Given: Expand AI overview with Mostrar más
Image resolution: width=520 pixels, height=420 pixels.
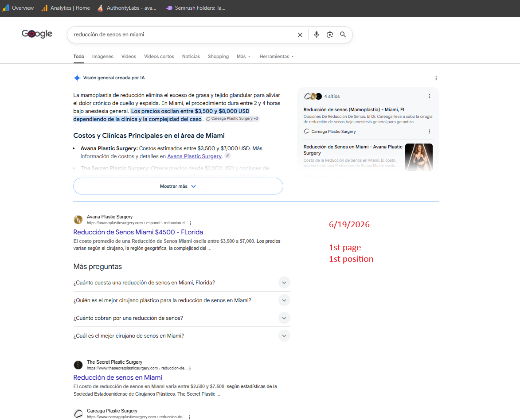Looking at the screenshot, I should click(x=178, y=187).
